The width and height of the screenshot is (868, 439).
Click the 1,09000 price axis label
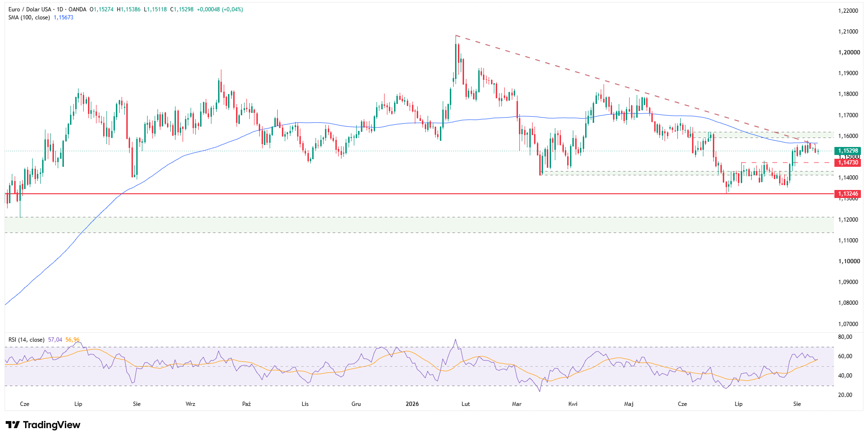pos(848,282)
